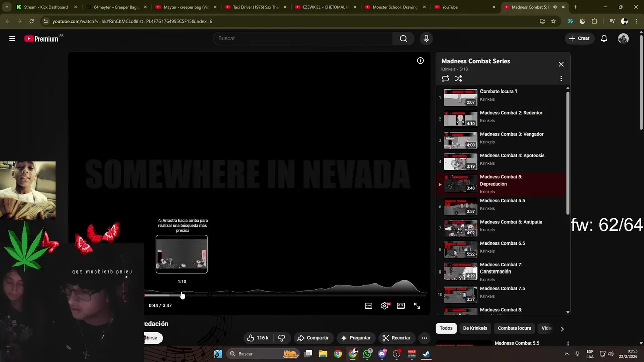Click the youtube.com address bar

pyautogui.click(x=292, y=21)
